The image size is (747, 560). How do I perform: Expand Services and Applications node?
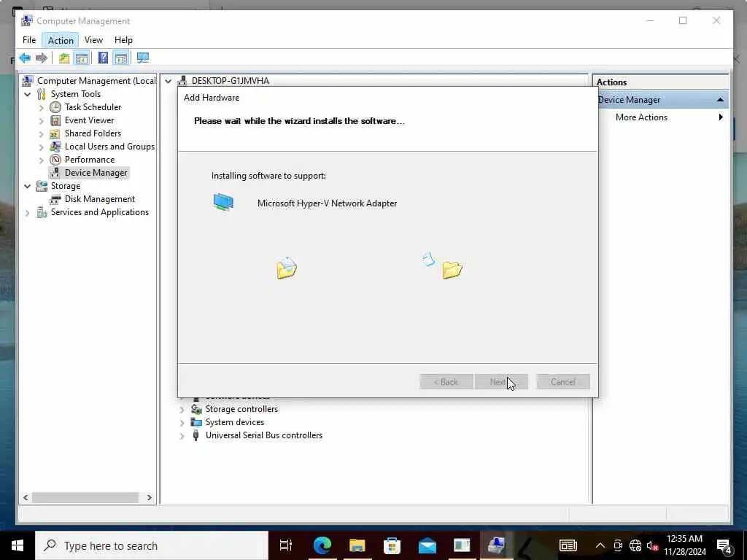click(x=28, y=212)
